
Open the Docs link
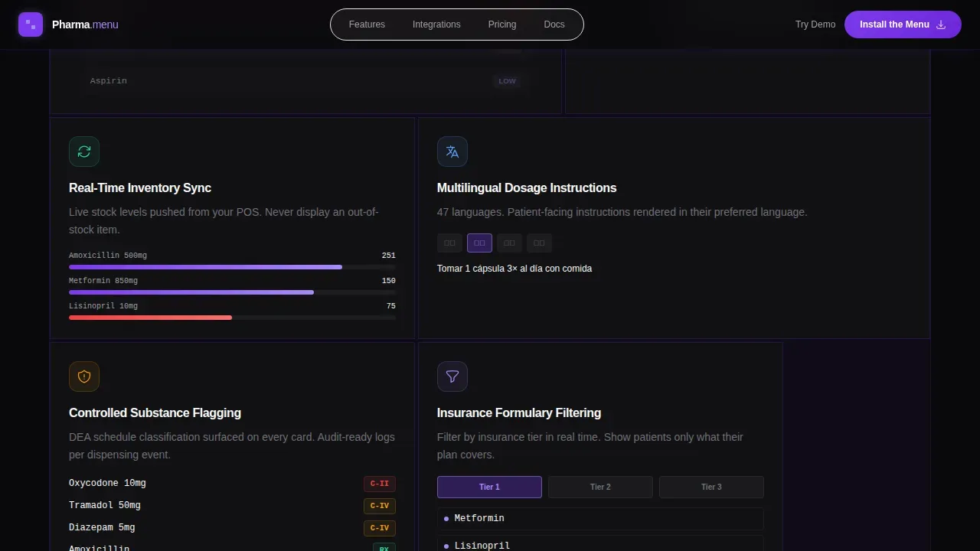[554, 24]
